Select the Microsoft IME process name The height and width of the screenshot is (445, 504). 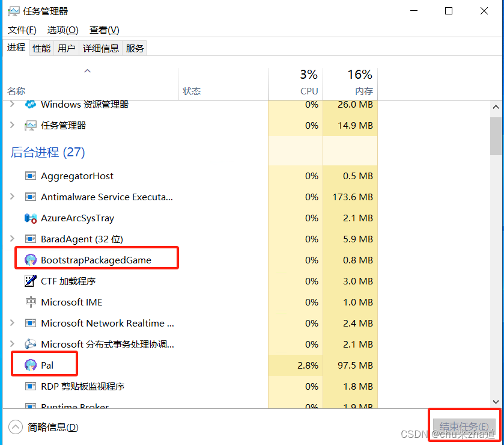tap(71, 302)
